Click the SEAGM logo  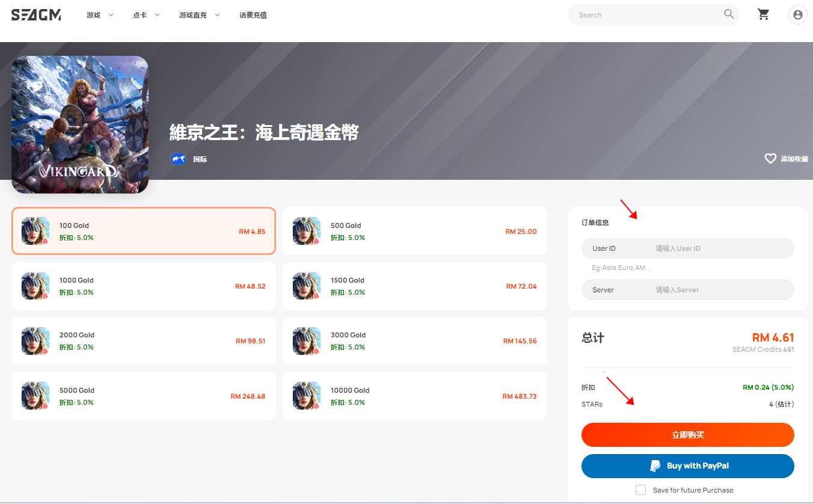pyautogui.click(x=36, y=14)
